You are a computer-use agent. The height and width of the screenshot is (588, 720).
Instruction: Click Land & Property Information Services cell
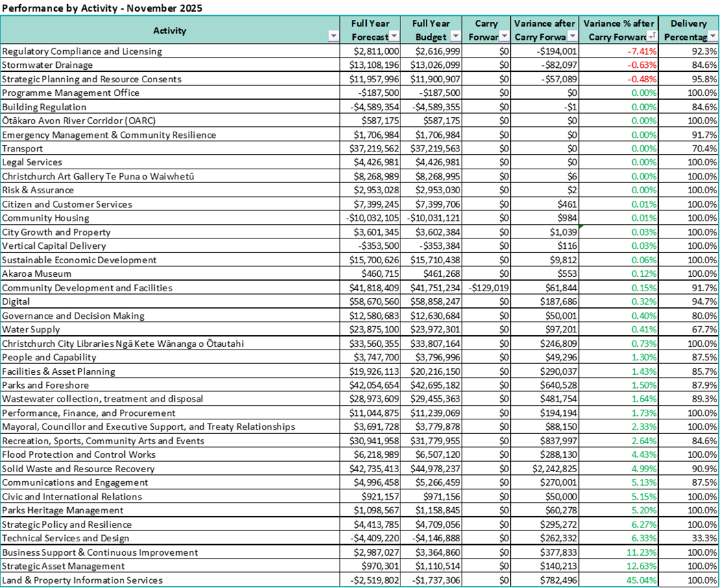pos(82,580)
